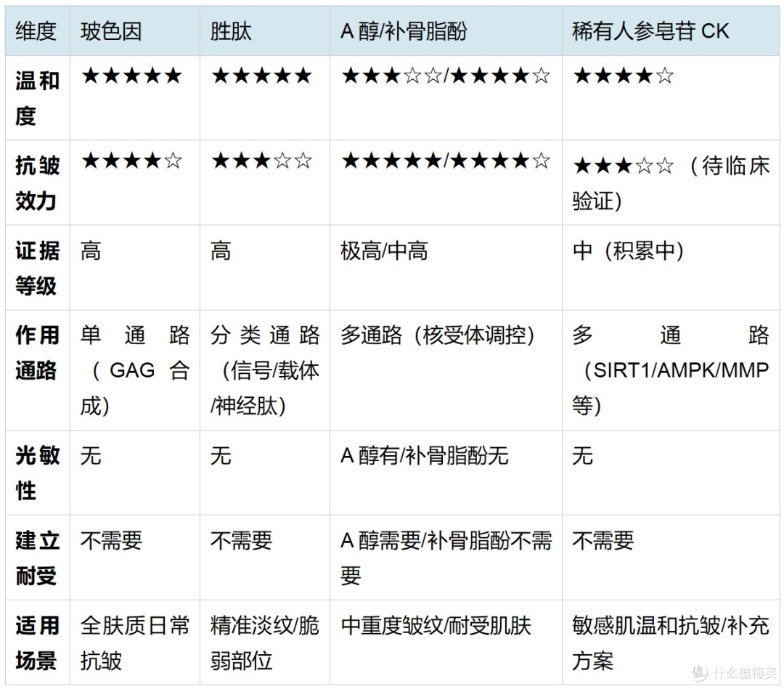
Task: Click the 待临床验证 rating cell
Action: [x=671, y=183]
